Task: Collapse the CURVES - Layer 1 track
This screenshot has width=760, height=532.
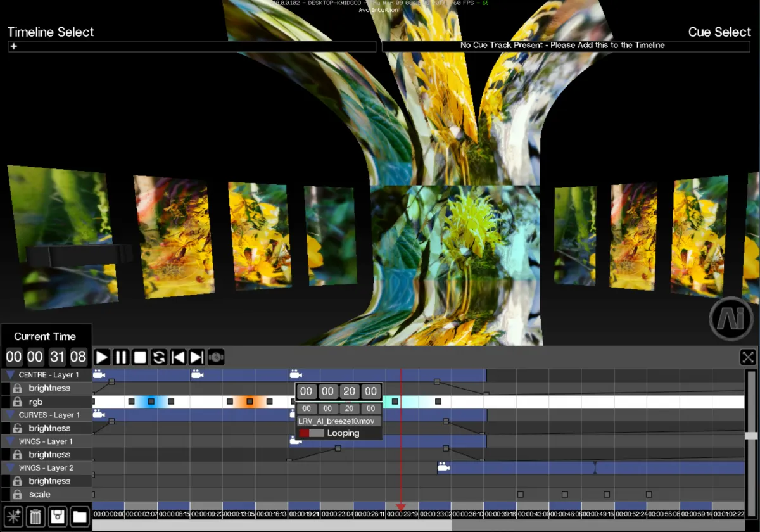Action: tap(10, 415)
